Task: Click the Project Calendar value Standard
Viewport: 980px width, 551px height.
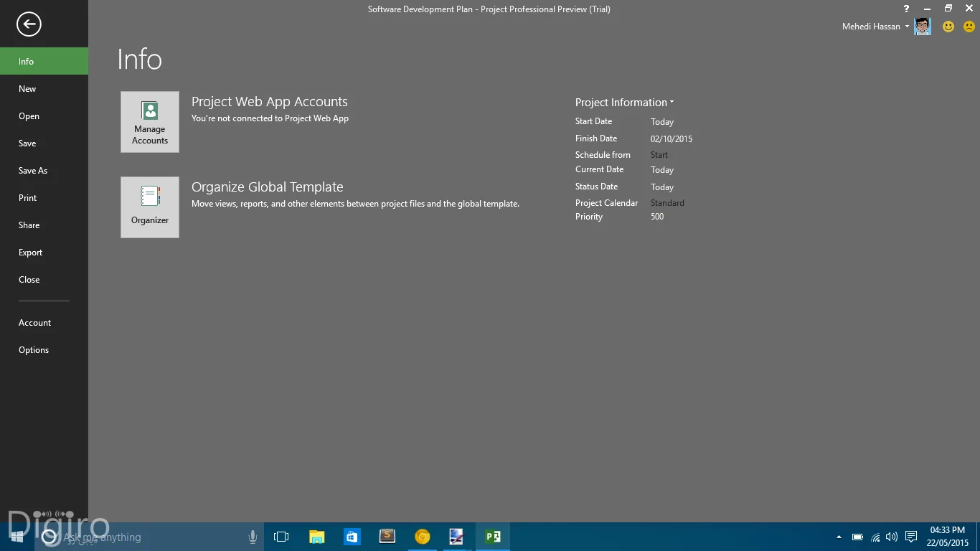Action: (667, 203)
